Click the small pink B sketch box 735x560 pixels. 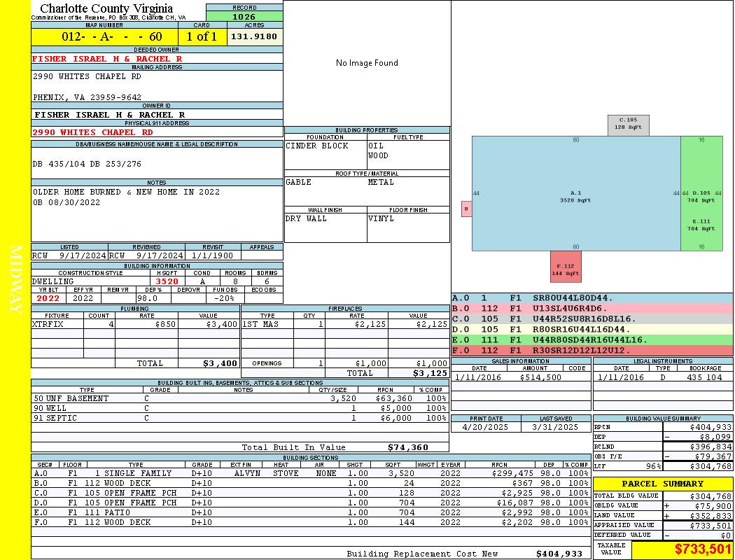click(466, 209)
